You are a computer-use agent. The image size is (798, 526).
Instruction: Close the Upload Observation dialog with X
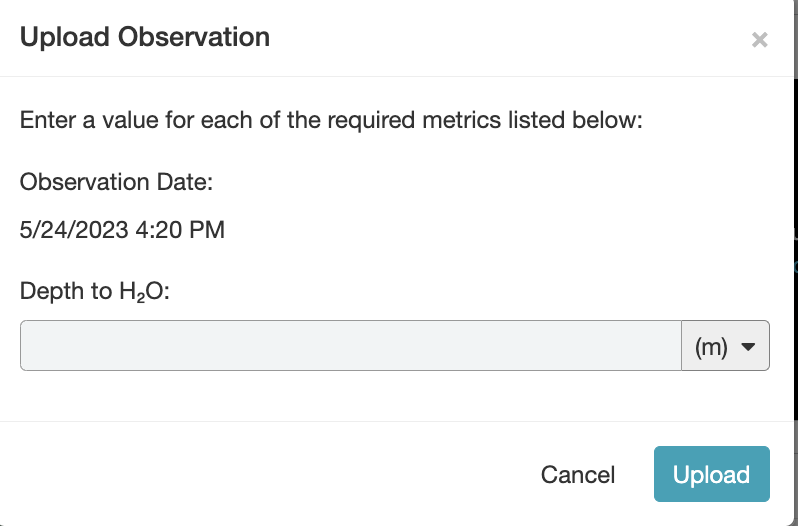[x=759, y=40]
